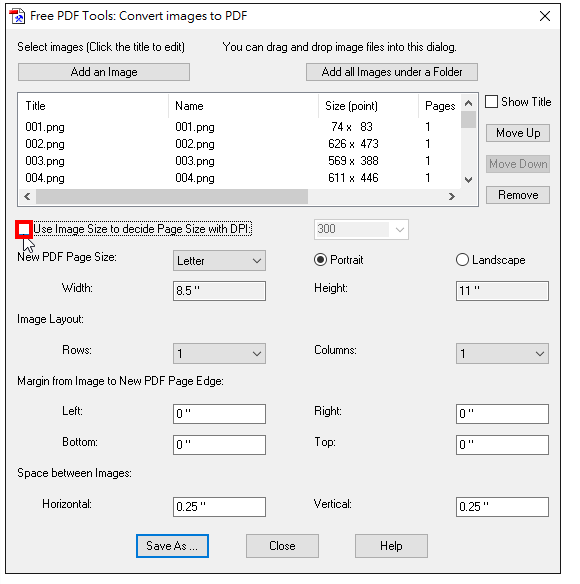The height and width of the screenshot is (584, 580).
Task: Click the Free PDF Tools app icon
Action: [x=17, y=16]
